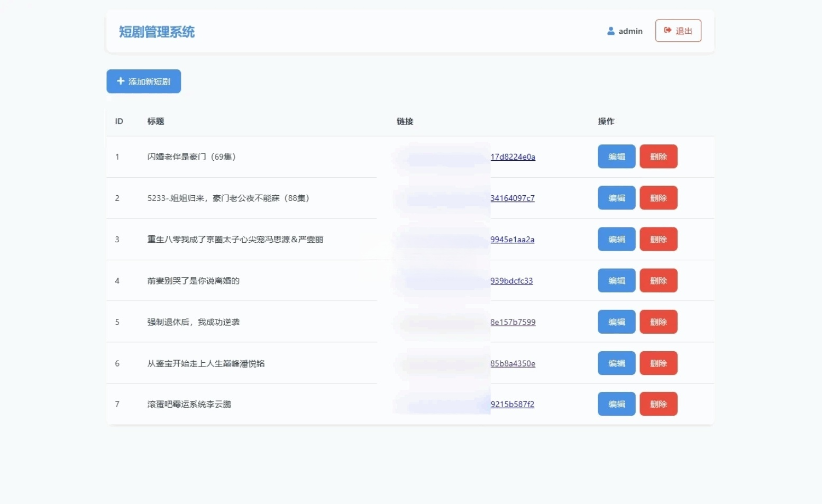Delete the drama 从鉴宝开始走上人生巅峰潘悦铭
Image resolution: width=822 pixels, height=504 pixels.
pos(659,363)
